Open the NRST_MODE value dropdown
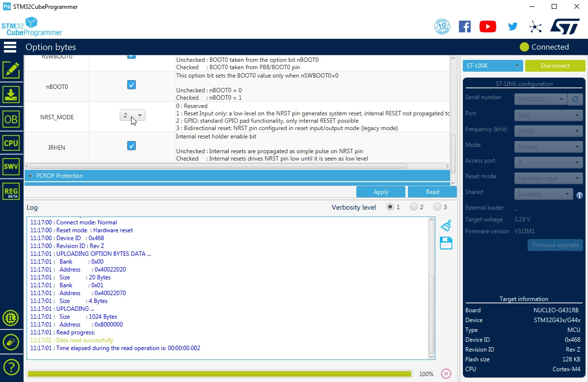This screenshot has height=382, width=588. click(x=133, y=115)
